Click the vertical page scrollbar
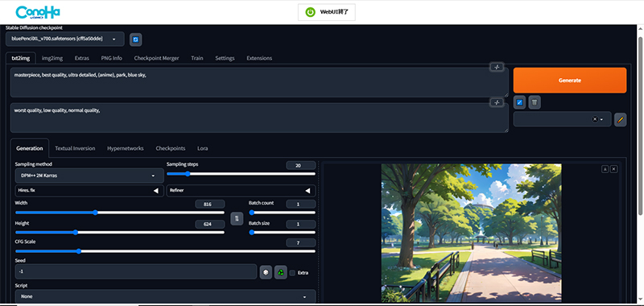The height and width of the screenshot is (306, 644). click(640, 126)
